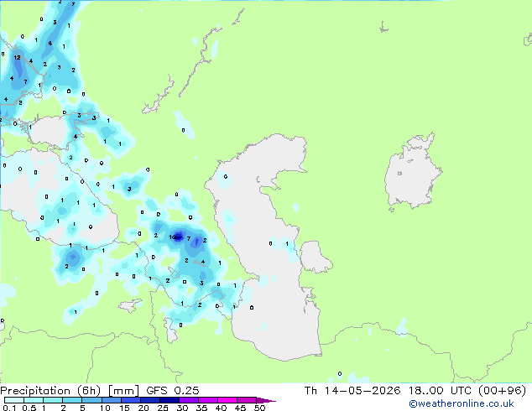The image size is (532, 411).
Task: Select the 40–45 mm legend swatch
Action: pos(227,400)
